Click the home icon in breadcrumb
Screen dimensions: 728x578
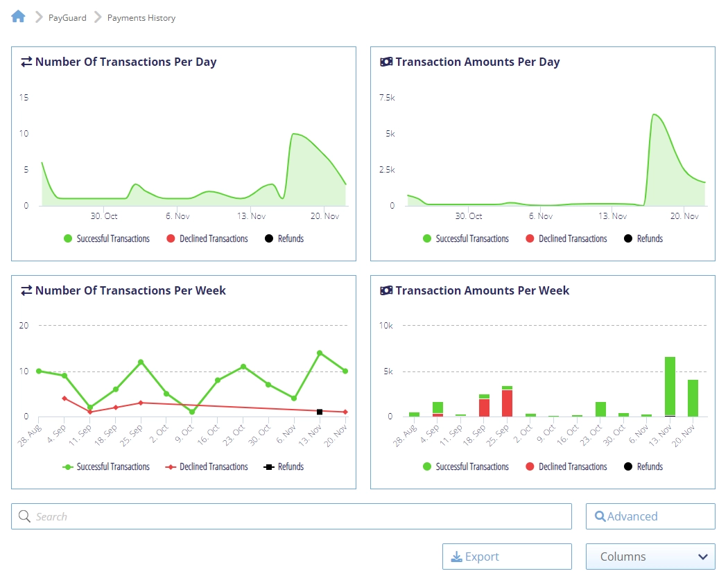pos(18,17)
